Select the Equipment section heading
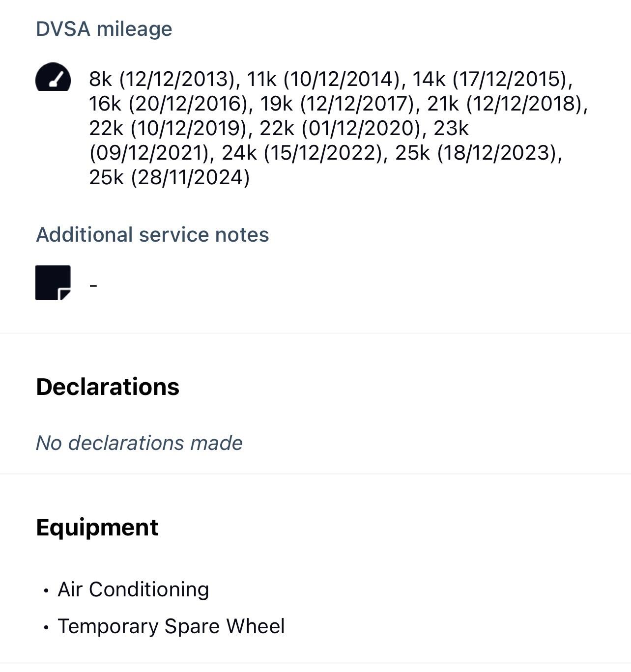This screenshot has width=631, height=672. [97, 528]
